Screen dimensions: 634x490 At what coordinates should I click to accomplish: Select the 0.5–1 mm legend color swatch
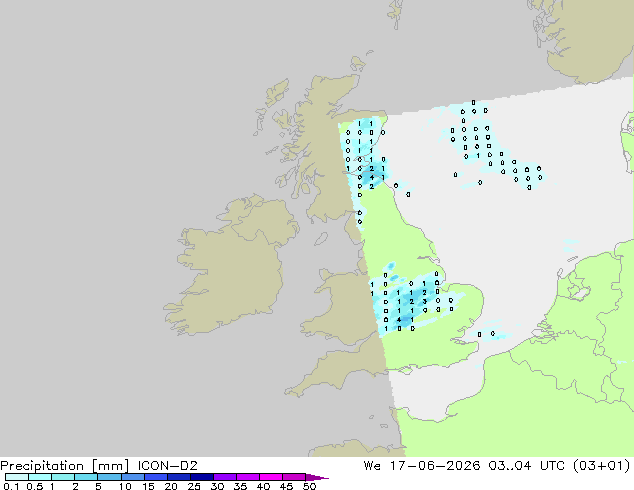click(x=40, y=477)
